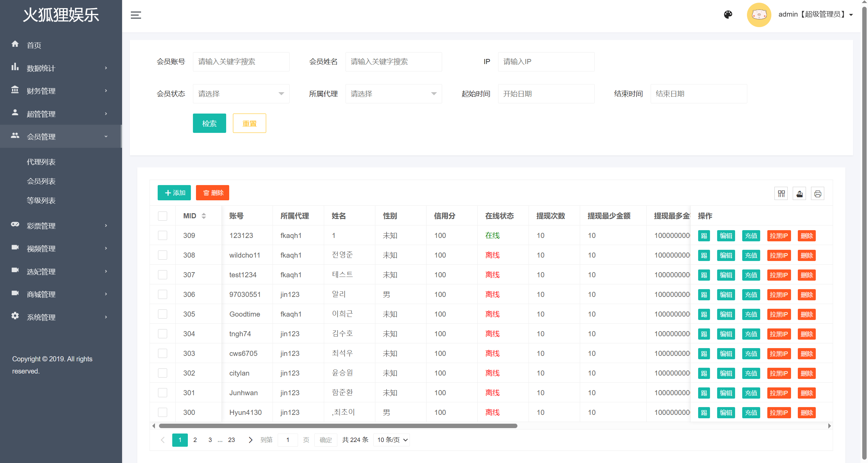This screenshot has width=868, height=463.
Task: Open 首页 in sidebar
Action: (x=61, y=45)
